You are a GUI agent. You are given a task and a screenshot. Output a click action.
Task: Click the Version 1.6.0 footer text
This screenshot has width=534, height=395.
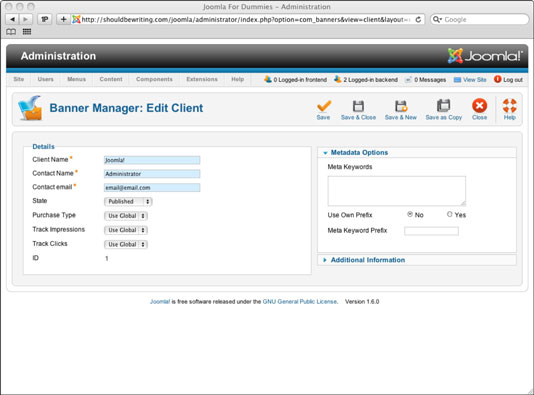(362, 301)
